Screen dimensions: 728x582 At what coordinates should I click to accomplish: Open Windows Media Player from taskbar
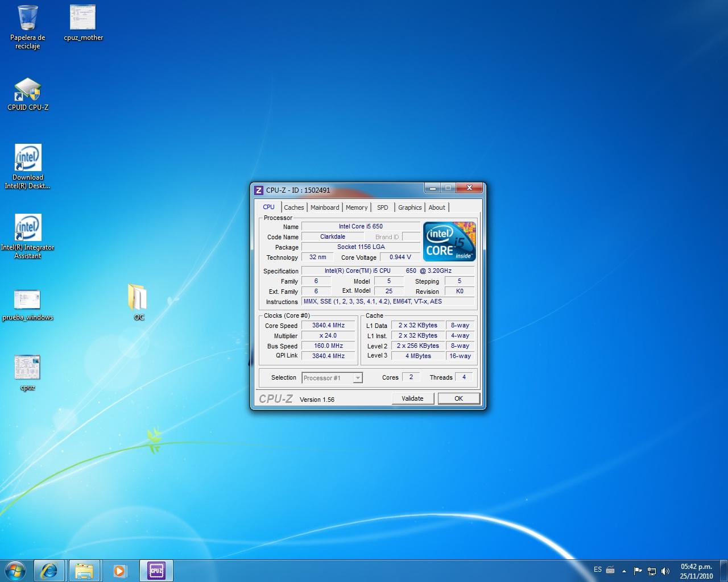pyautogui.click(x=120, y=571)
